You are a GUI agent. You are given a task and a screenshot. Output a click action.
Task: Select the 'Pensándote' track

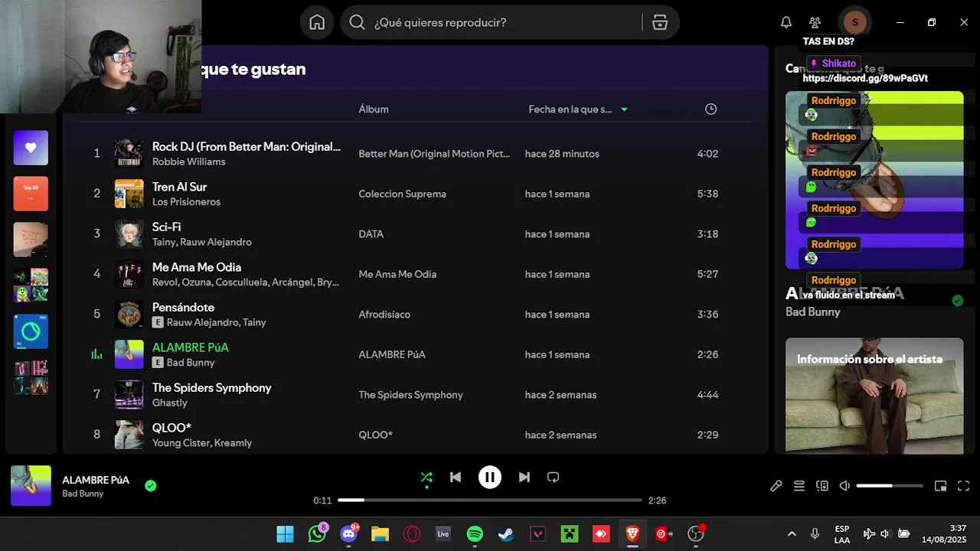(183, 307)
